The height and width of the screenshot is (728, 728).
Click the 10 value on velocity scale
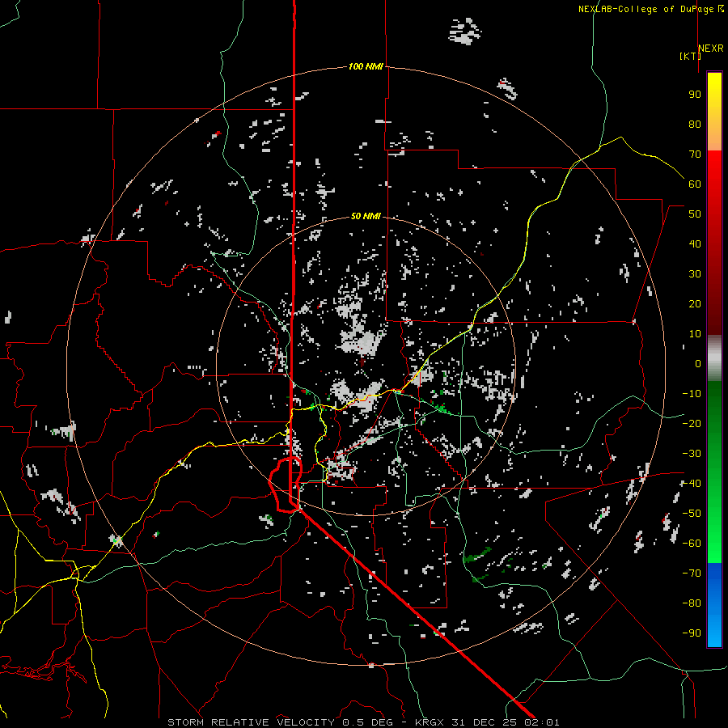pos(695,334)
